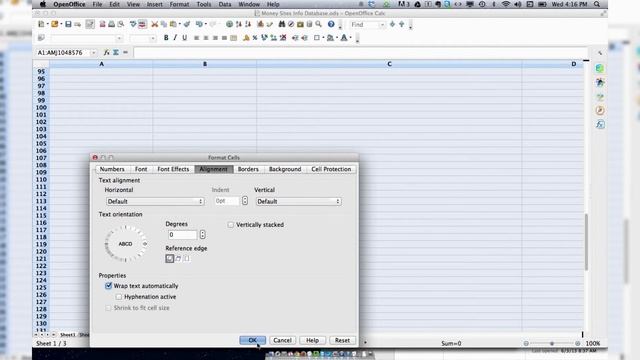Image resolution: width=640 pixels, height=360 pixels.
Task: Select the Sheet1 tab at bottom
Action: tap(68, 335)
